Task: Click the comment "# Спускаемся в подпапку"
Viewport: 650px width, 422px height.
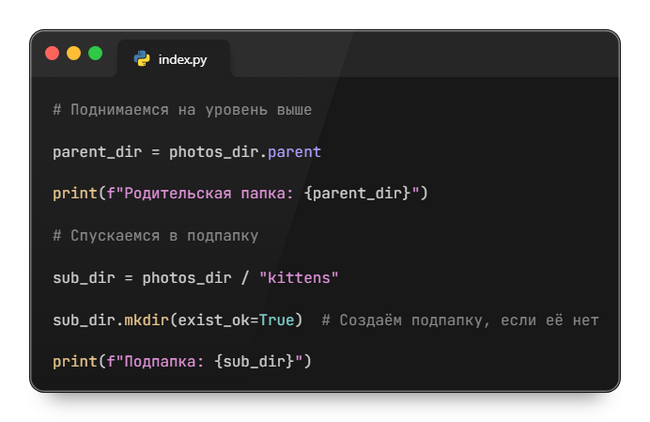Action: click(x=156, y=235)
